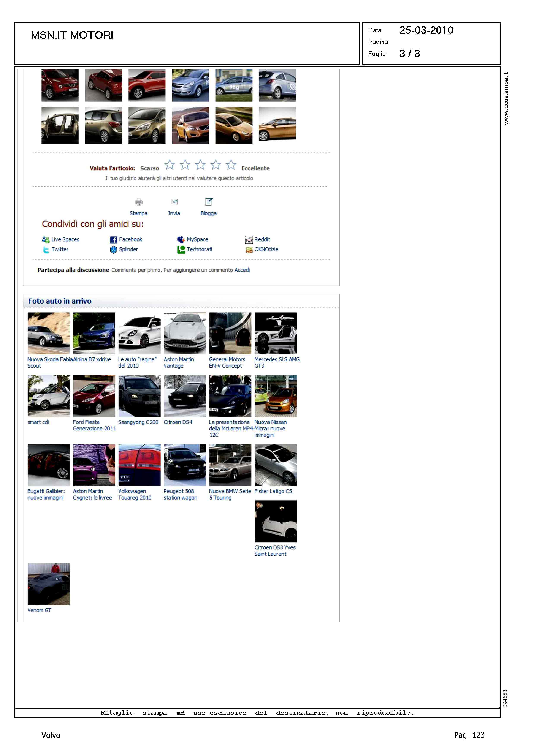Share on Splinder
The height and width of the screenshot is (756, 539).
tap(128, 250)
